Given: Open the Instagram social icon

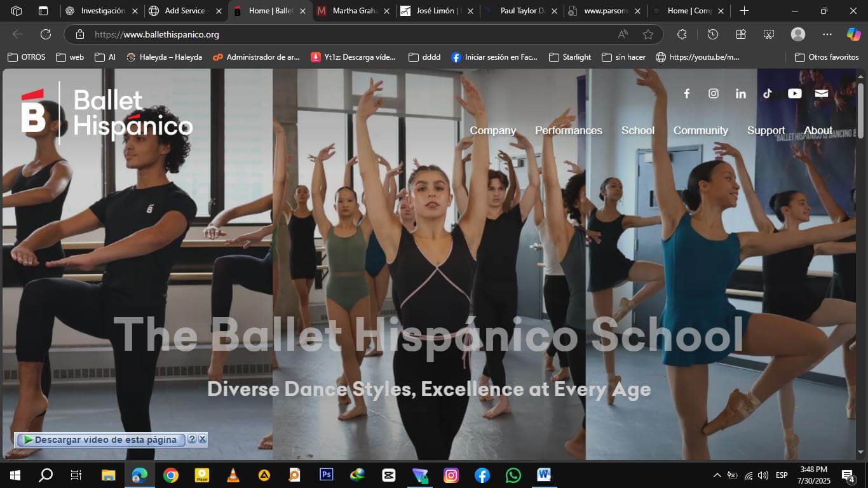Looking at the screenshot, I should click(x=714, y=93).
